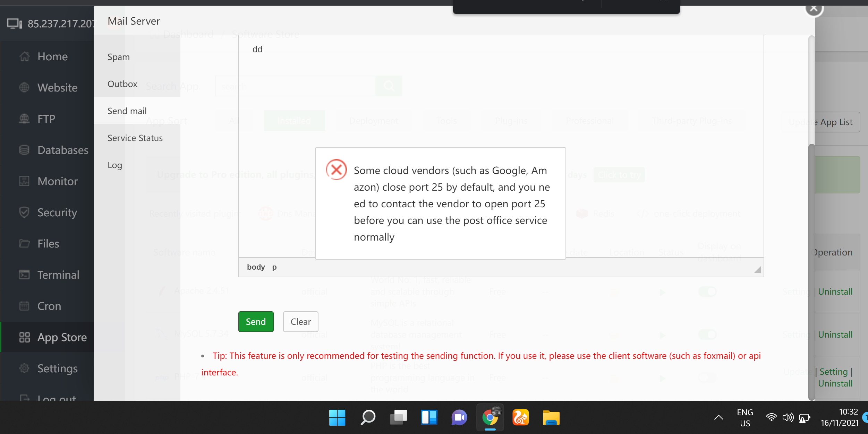Open Chrome from the Windows taskbar
This screenshot has width=868, height=434.
click(490, 418)
